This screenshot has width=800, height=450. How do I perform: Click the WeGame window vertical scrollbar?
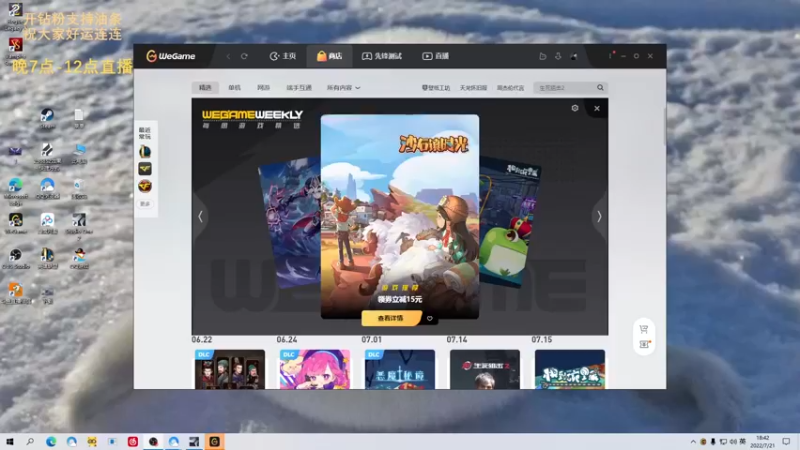(x=664, y=127)
